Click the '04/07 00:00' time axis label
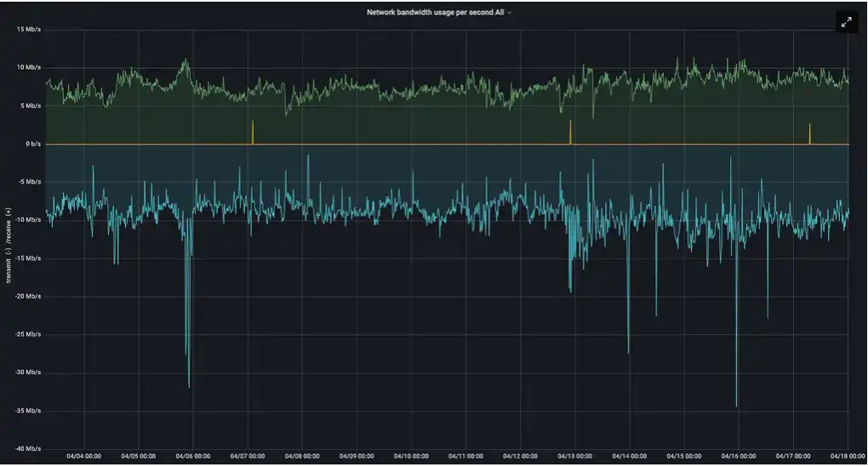 (x=248, y=457)
